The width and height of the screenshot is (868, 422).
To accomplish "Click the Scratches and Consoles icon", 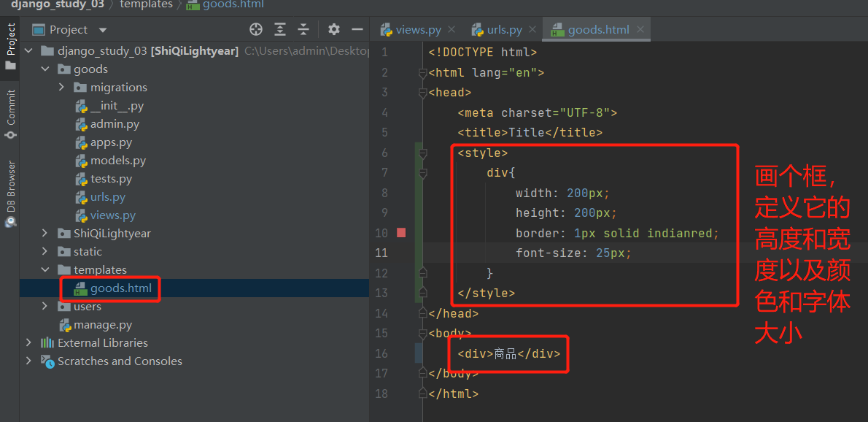I will tap(47, 361).
